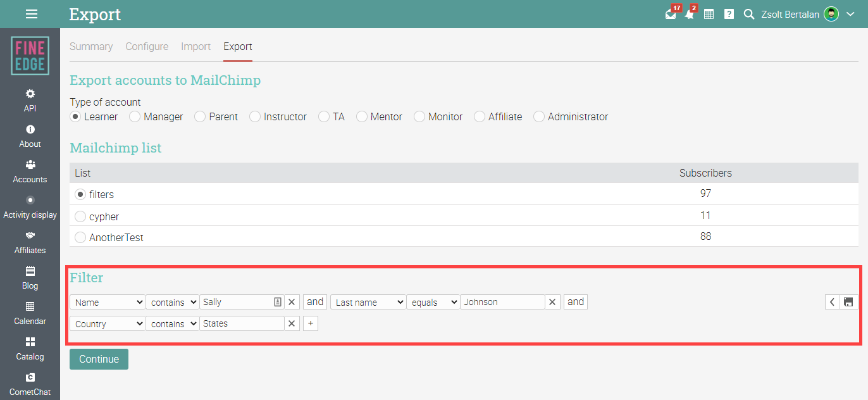This screenshot has width=868, height=400.
Task: Click the collapse arrow next to save filter
Action: point(833,302)
